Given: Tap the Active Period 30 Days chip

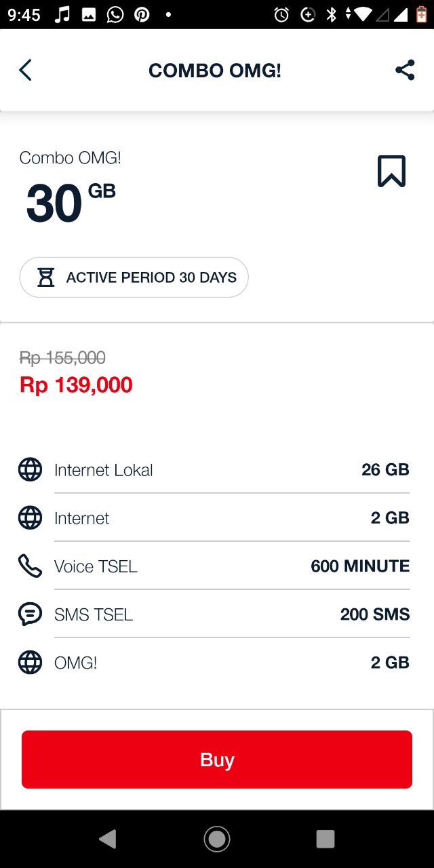Looking at the screenshot, I should coord(134,277).
